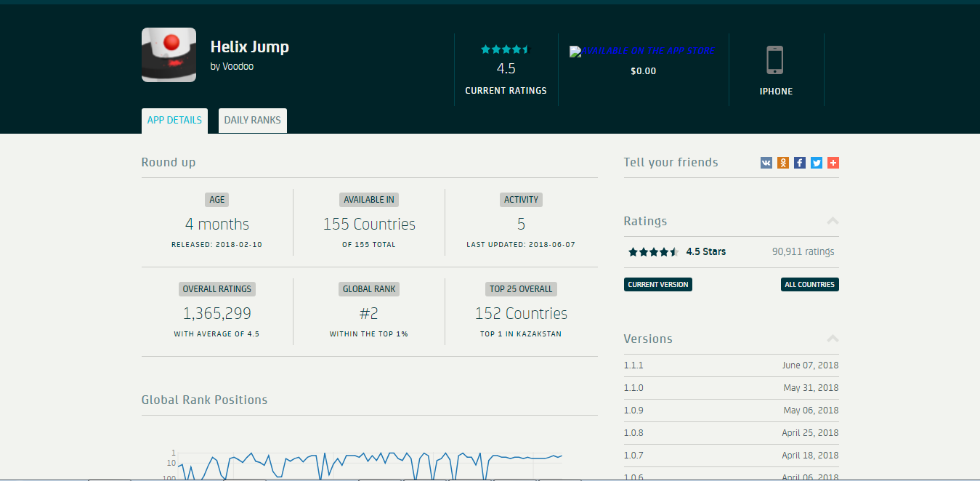Screen dimensions: 980x481
Task: Collapse the Versions section
Action: 833,339
